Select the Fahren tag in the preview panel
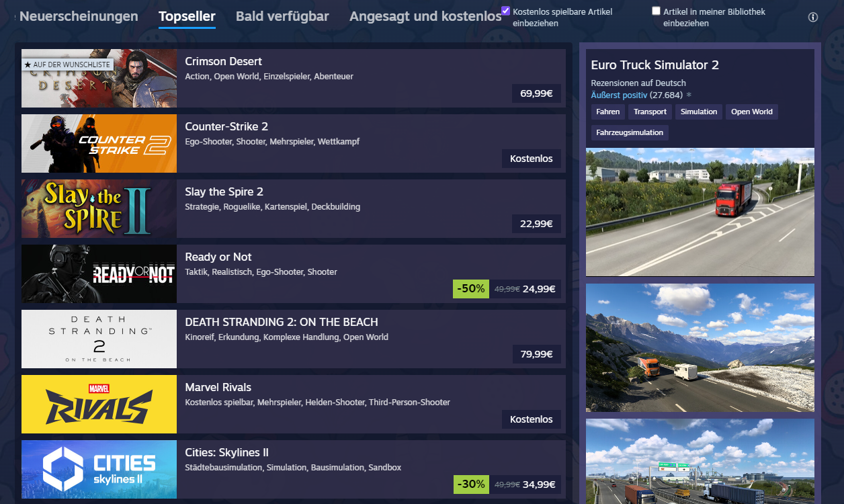 tap(607, 112)
